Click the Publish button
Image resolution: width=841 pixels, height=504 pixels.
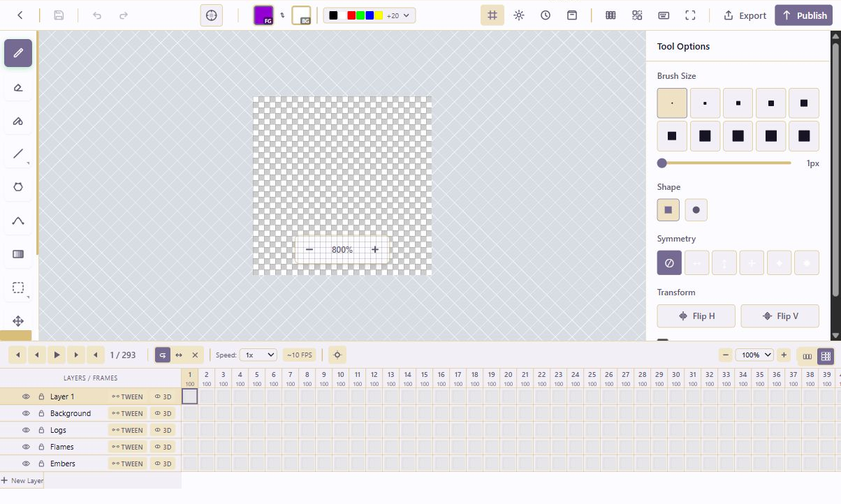[804, 15]
